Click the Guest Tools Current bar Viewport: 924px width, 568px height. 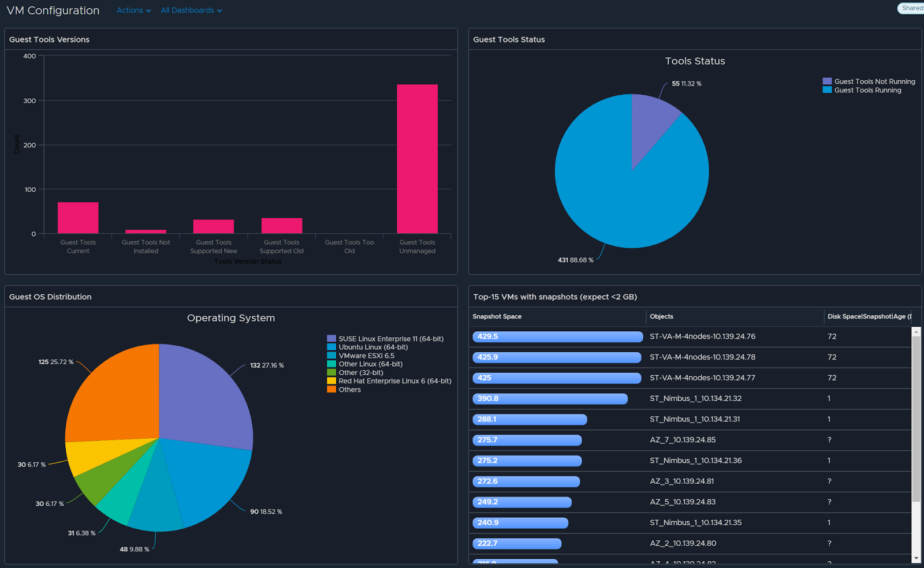[78, 218]
